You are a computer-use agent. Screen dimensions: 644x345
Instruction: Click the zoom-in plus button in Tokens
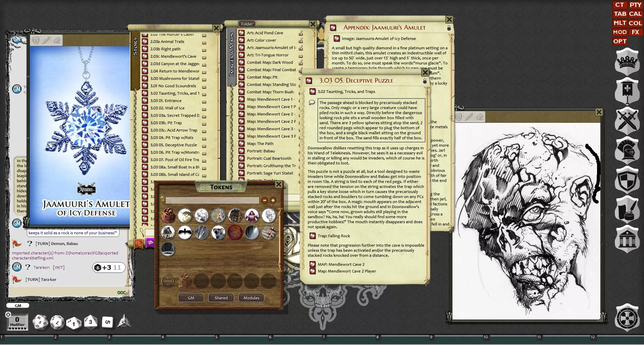pyautogui.click(x=273, y=200)
